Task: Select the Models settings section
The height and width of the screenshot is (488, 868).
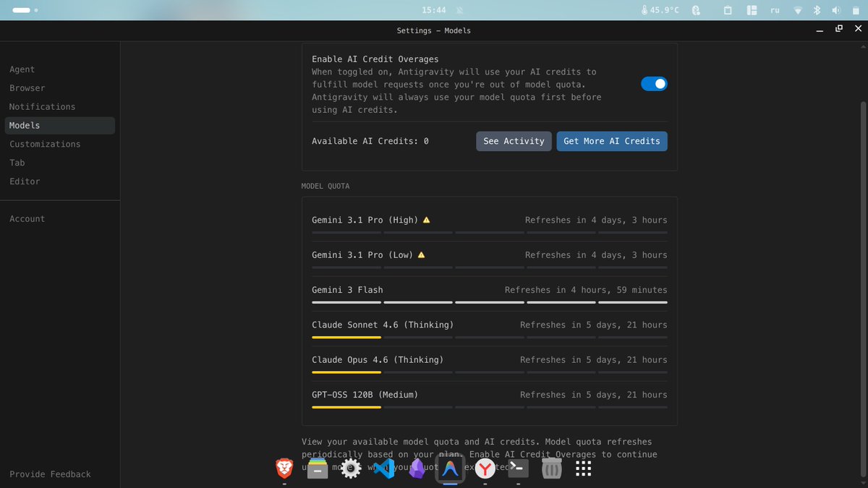Action: tap(59, 125)
